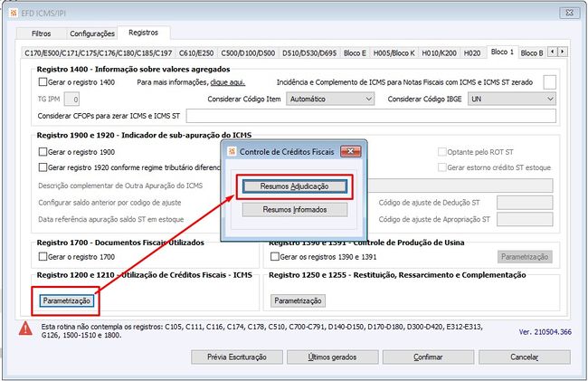
Task: Open the H020 sub-tab
Action: click(x=472, y=52)
